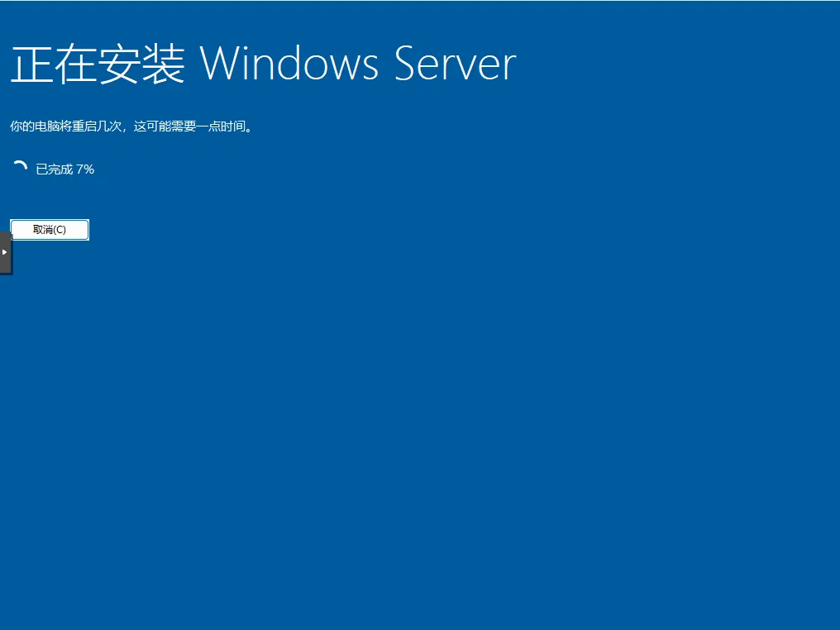This screenshot has width=840, height=630.
Task: Select the 已完成 7% progress text
Action: [64, 169]
